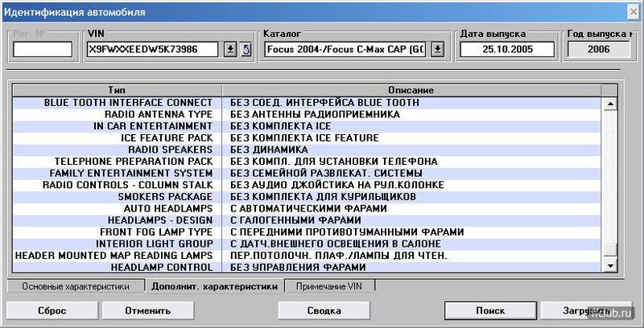Select BLUE TOOTH INTERFACE CONNECT row
Screen dimensions: 644x328
[308, 103]
